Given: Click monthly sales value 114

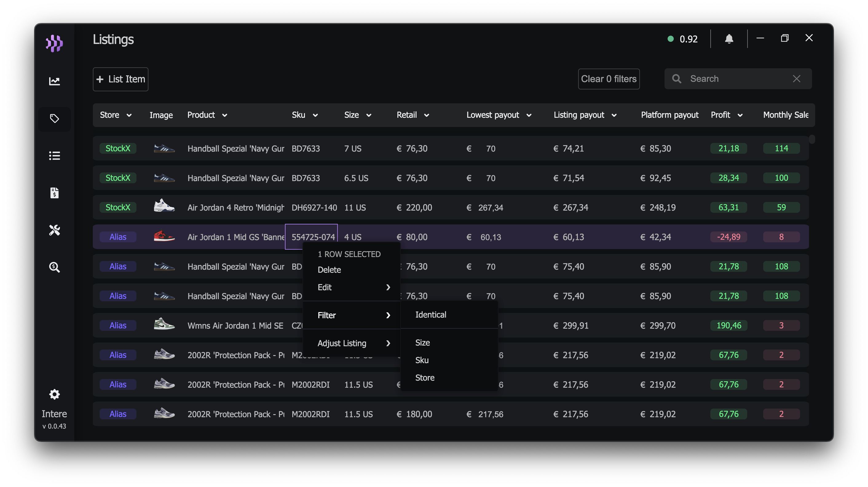Looking at the screenshot, I should [781, 148].
